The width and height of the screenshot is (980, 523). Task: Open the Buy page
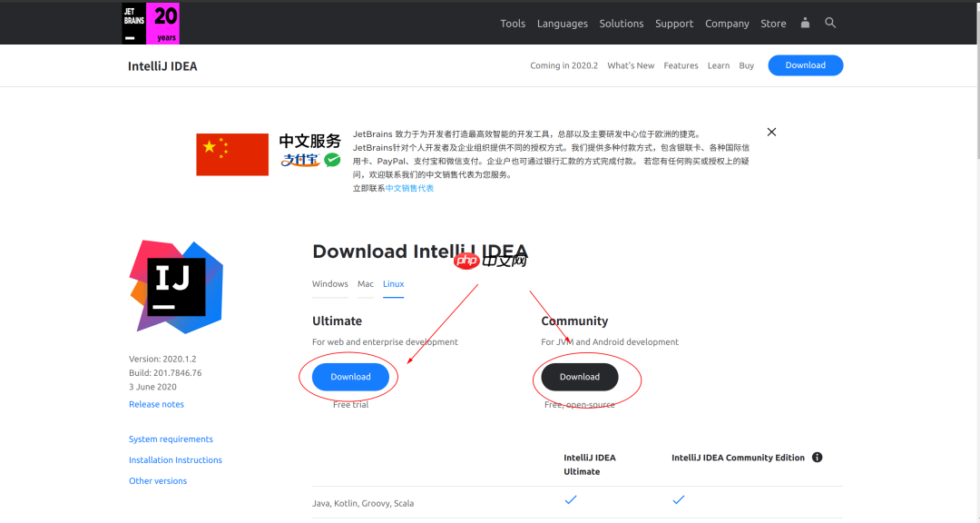(746, 65)
